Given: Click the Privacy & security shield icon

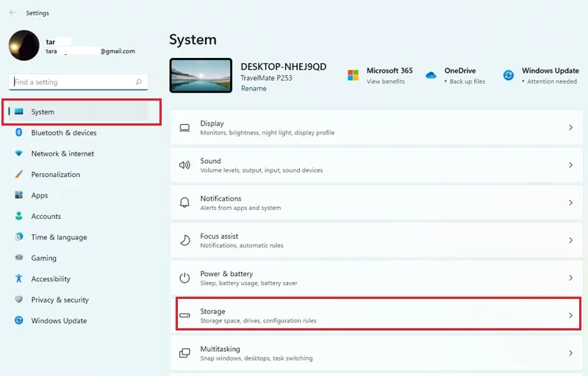Looking at the screenshot, I should [19, 299].
